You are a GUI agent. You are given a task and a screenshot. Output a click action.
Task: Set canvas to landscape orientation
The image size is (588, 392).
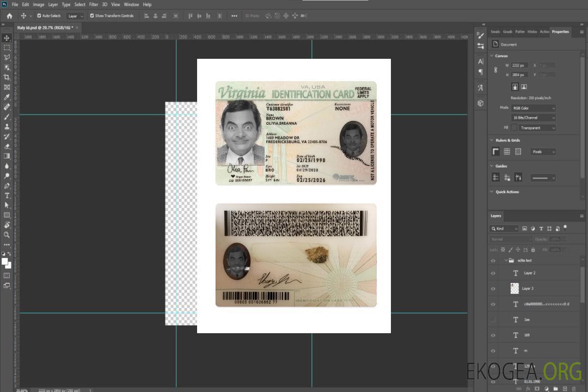click(x=524, y=87)
